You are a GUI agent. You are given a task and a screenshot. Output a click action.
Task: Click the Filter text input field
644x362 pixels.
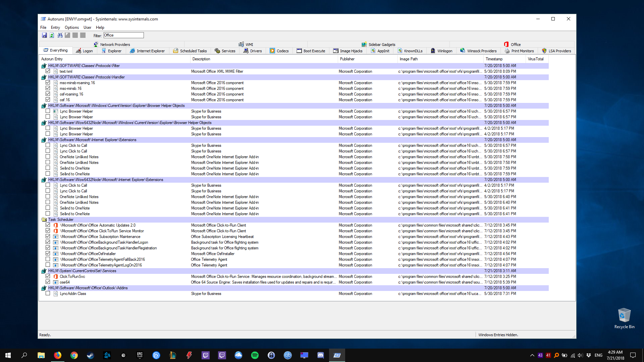pyautogui.click(x=123, y=35)
